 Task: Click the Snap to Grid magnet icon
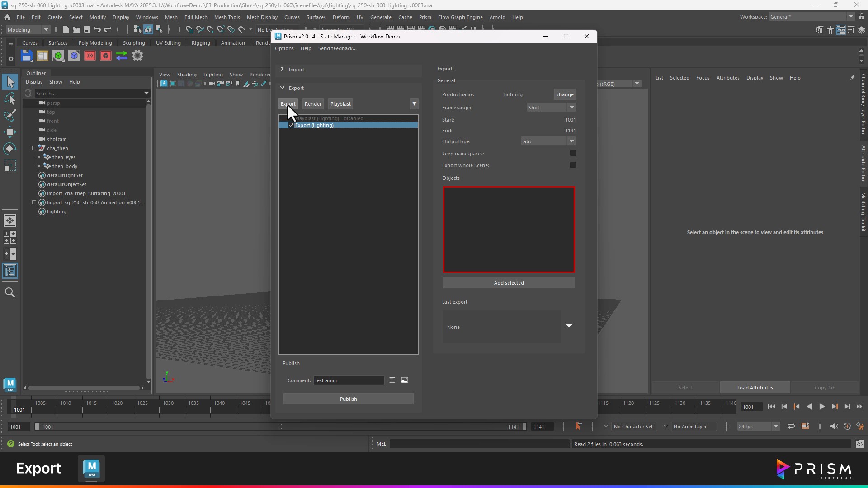tap(189, 30)
